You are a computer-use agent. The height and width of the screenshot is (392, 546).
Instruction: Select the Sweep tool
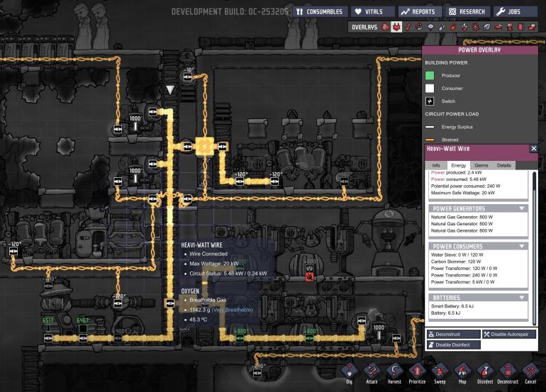440,371
